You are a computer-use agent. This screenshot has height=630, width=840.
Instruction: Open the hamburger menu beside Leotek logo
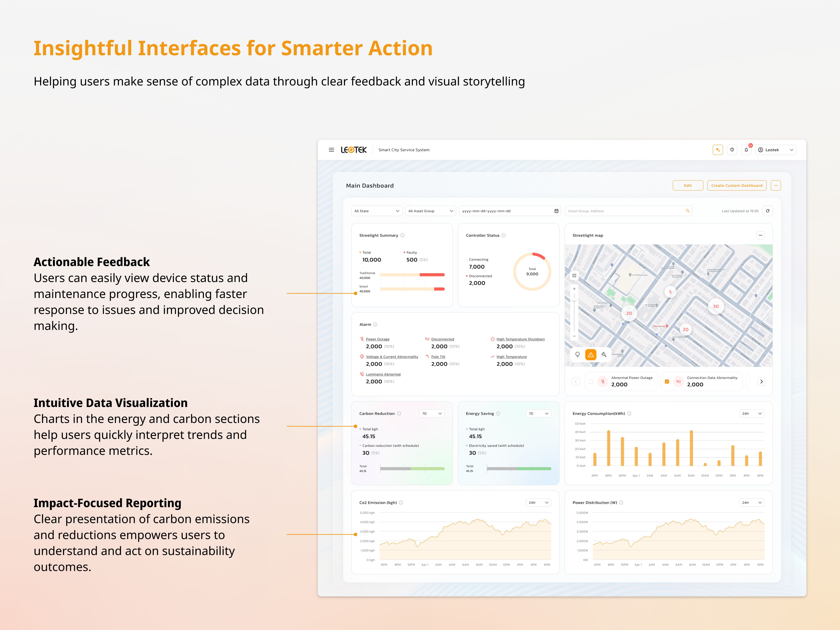tap(331, 150)
